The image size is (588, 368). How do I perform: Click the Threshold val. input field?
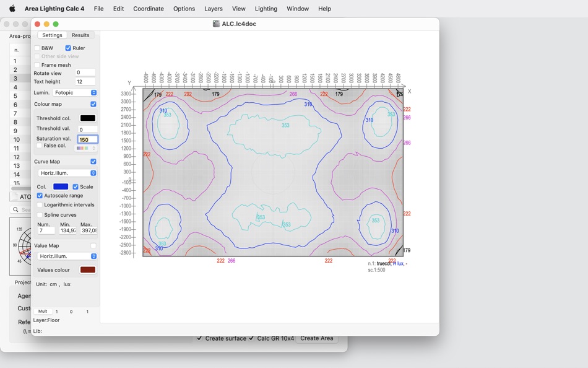point(88,129)
